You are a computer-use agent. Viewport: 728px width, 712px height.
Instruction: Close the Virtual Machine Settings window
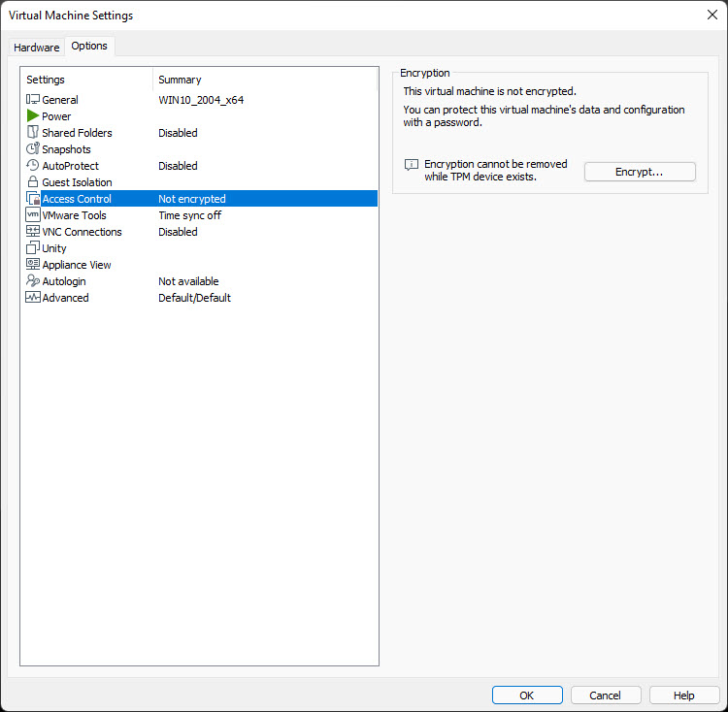pos(712,15)
